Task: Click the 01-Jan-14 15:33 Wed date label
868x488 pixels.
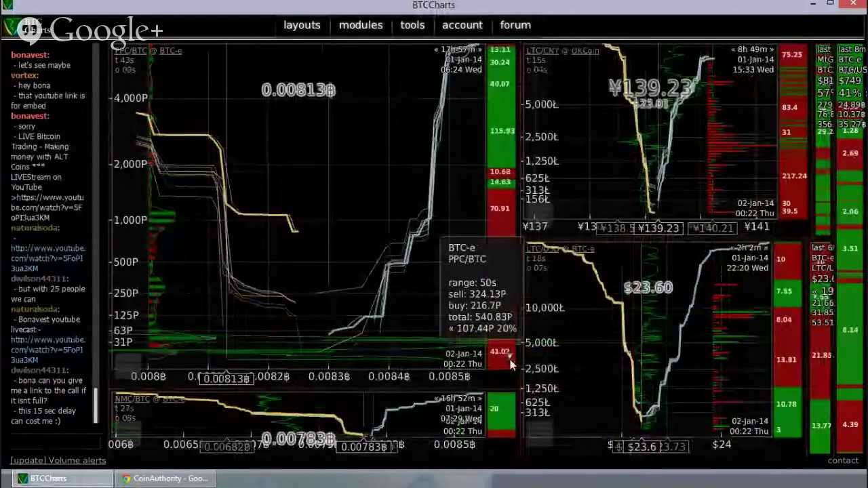Action: 753,64
